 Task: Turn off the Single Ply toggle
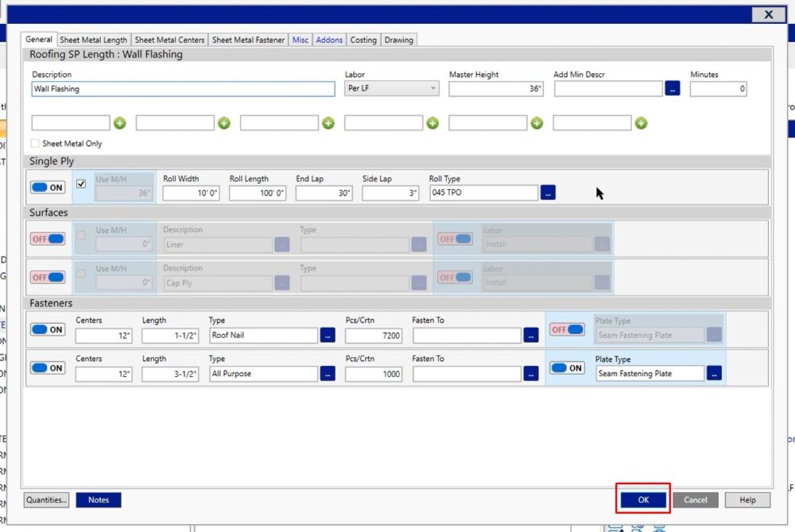click(48, 188)
